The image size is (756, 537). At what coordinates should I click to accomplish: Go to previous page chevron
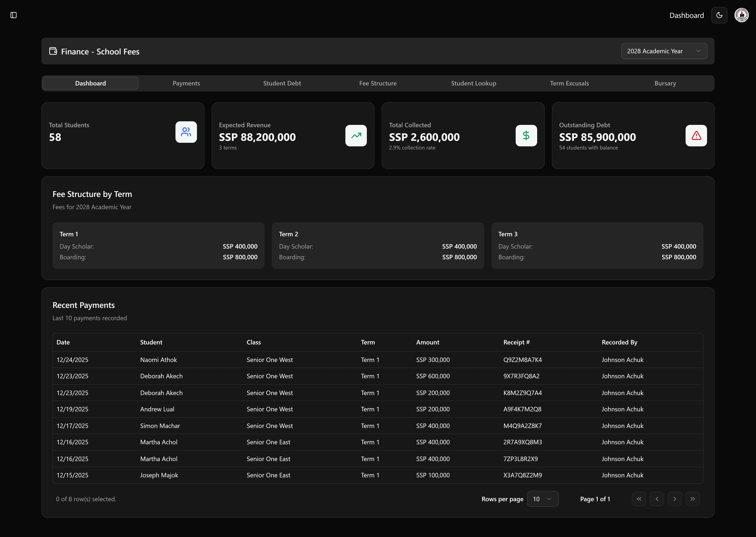(x=657, y=499)
